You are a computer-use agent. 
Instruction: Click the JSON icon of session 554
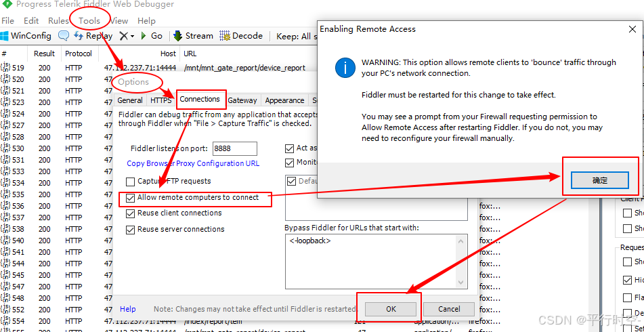pos(5,321)
